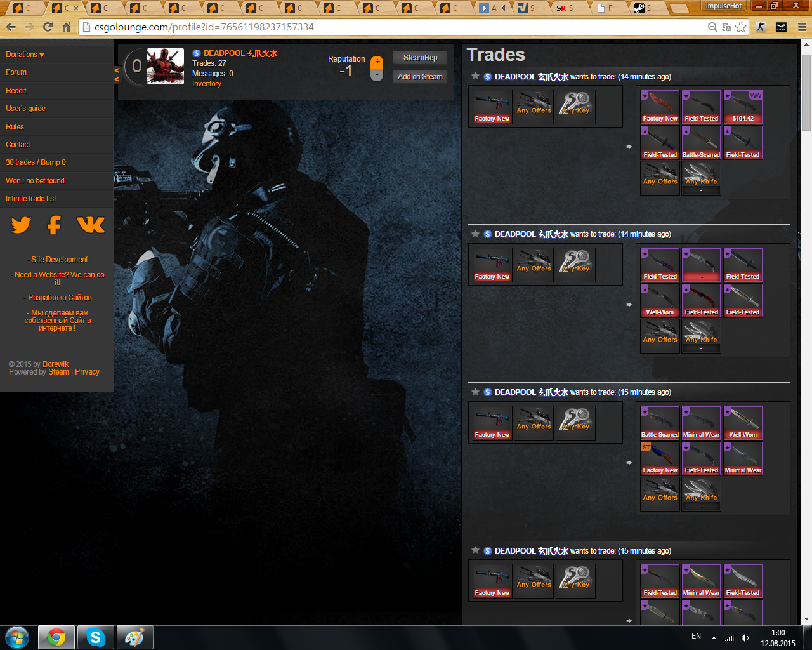Collapse the sidebar with the orange arrows
Viewport: 812px width, 650px height.
[117, 75]
